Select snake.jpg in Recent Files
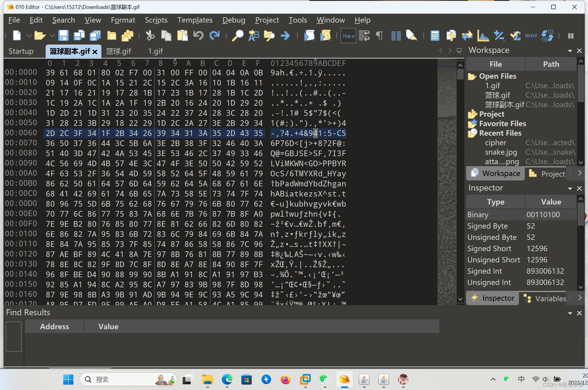Screen dimensions: 588x390 click(501, 152)
